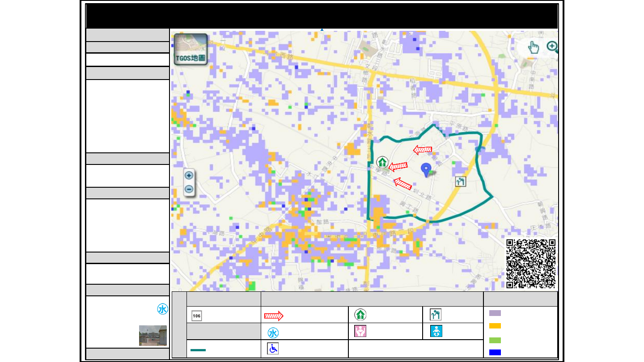Screen dimensions: 644x362
Task: Click the red striped arrow legend icon
Action: 274,316
